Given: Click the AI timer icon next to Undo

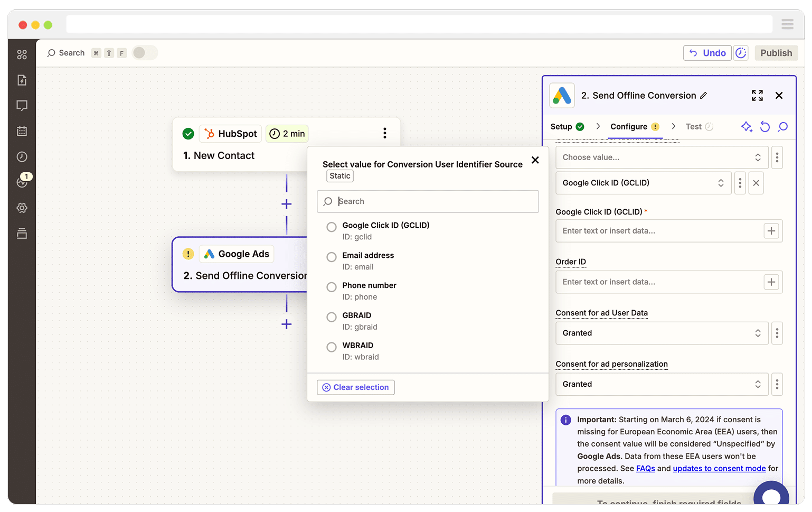Looking at the screenshot, I should [741, 53].
